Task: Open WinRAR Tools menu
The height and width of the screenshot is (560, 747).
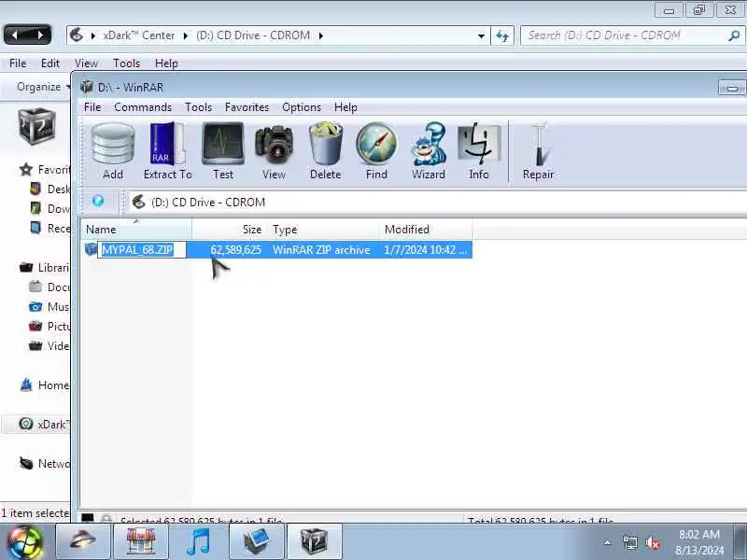Action: point(198,107)
